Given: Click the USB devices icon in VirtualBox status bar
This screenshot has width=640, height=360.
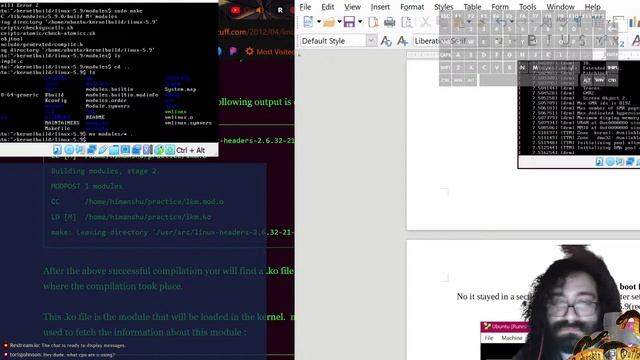Looking at the screenshot, I should click(x=102, y=150).
